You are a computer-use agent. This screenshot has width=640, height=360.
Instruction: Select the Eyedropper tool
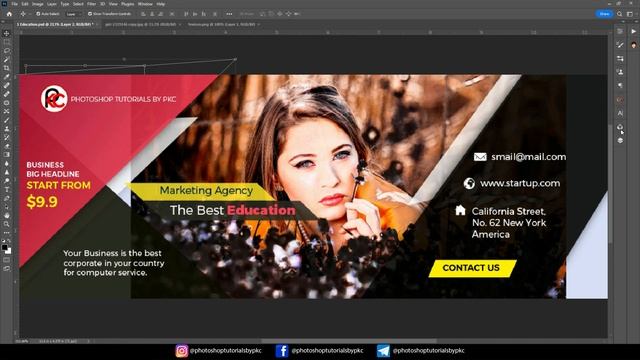[x=7, y=77]
